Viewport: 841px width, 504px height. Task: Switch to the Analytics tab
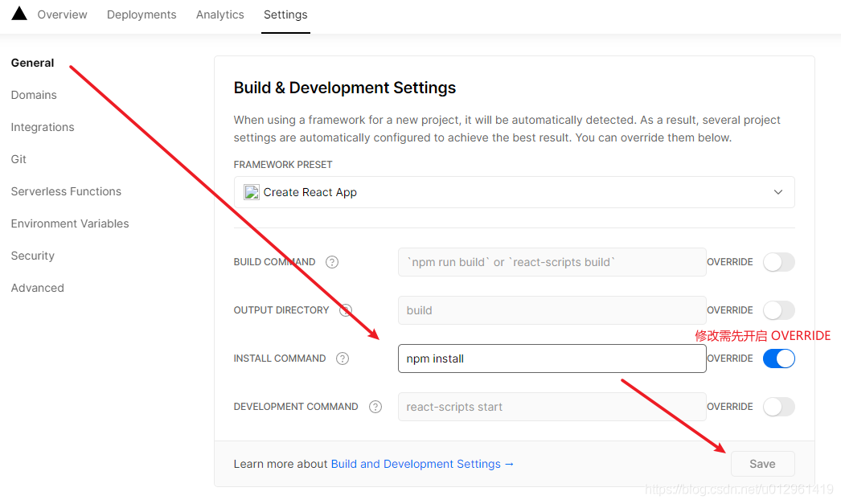220,14
